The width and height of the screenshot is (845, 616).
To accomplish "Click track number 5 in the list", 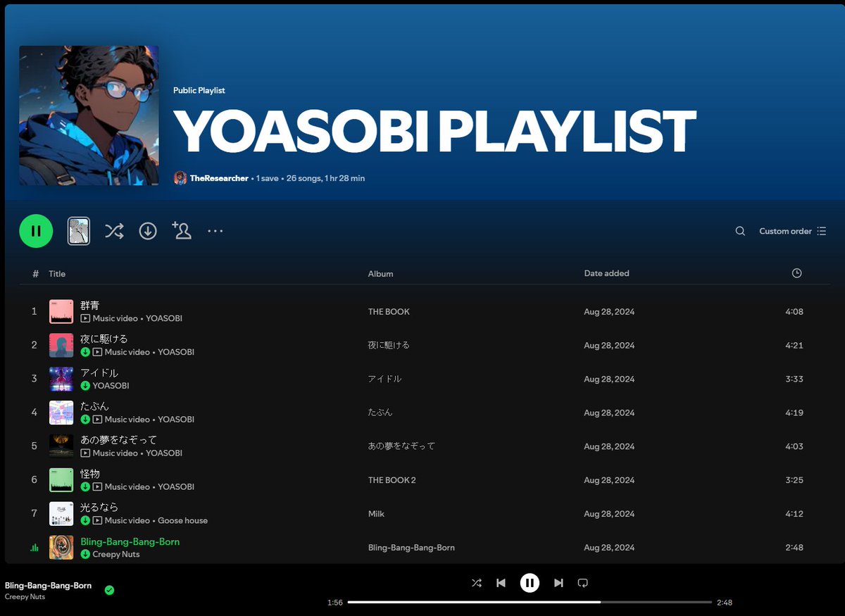I will 34,446.
